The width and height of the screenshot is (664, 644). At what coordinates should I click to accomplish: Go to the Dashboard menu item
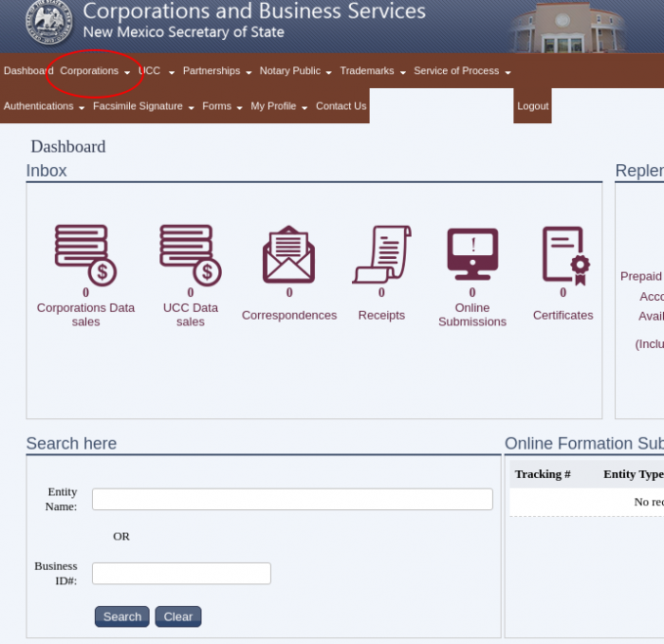[28, 71]
